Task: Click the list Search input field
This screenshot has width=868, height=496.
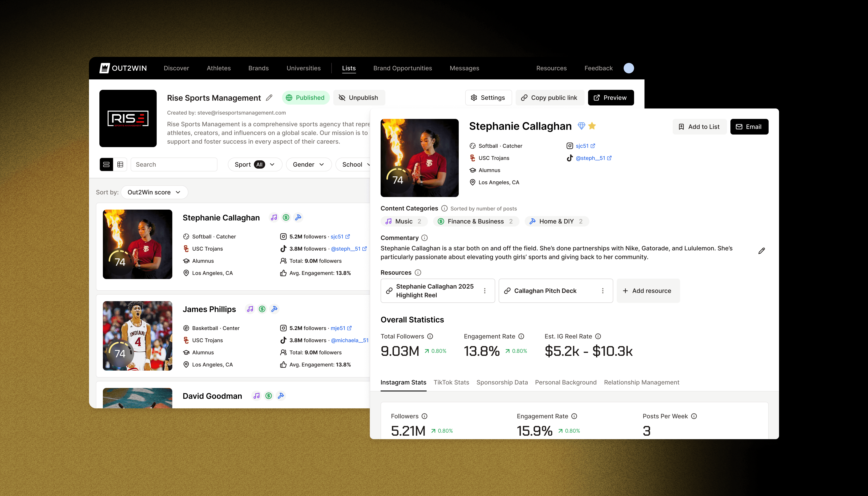Action: (174, 164)
